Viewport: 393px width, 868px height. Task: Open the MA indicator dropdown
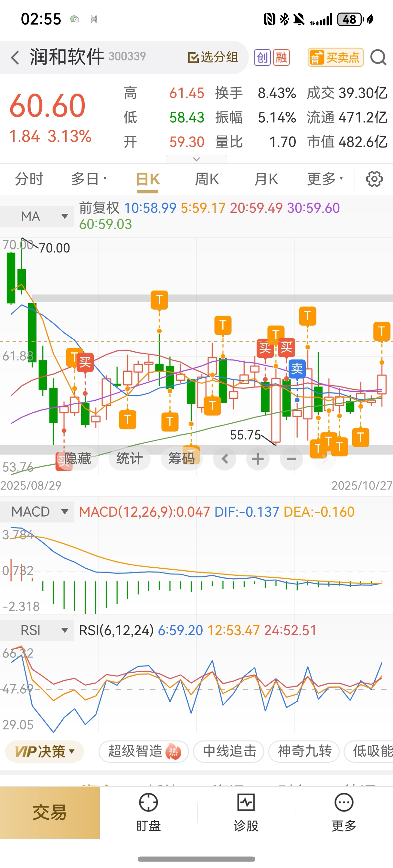(37, 216)
